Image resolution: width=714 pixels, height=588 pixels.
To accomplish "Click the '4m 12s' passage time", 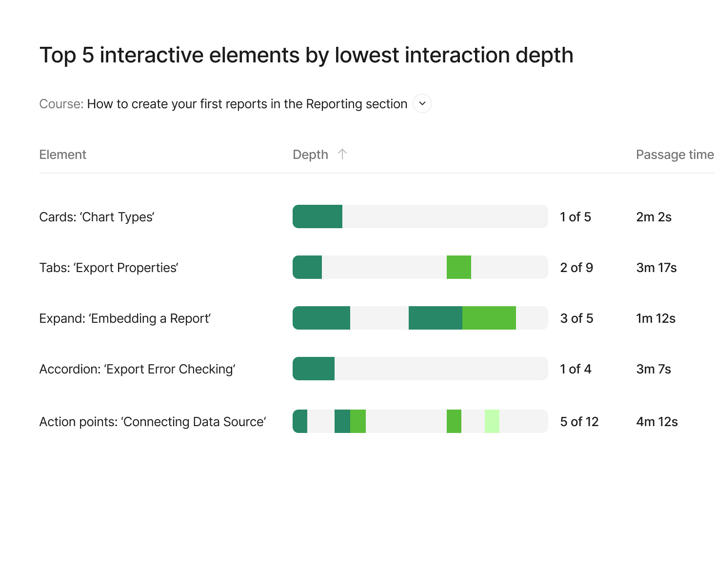I will [656, 422].
